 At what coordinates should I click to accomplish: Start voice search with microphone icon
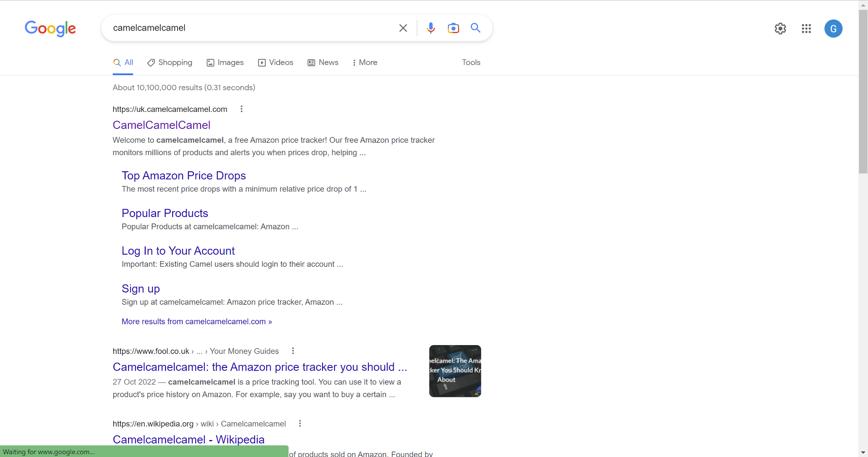coord(431,28)
